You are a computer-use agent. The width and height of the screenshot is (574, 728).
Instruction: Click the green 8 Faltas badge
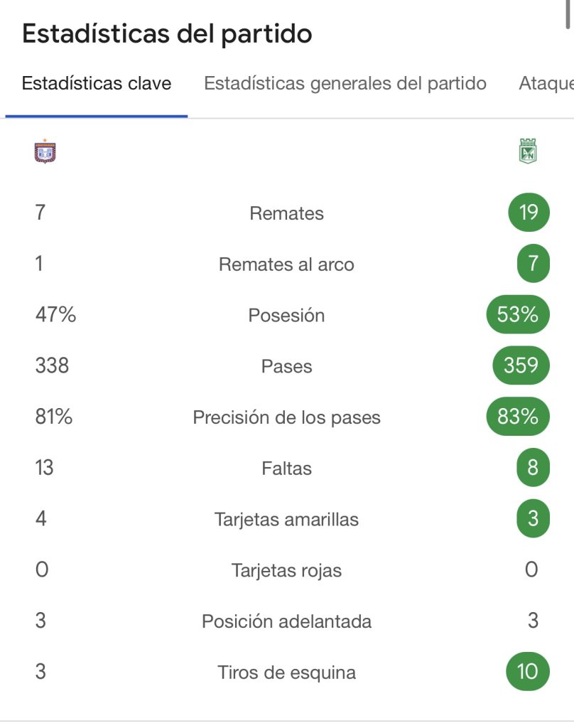533,469
